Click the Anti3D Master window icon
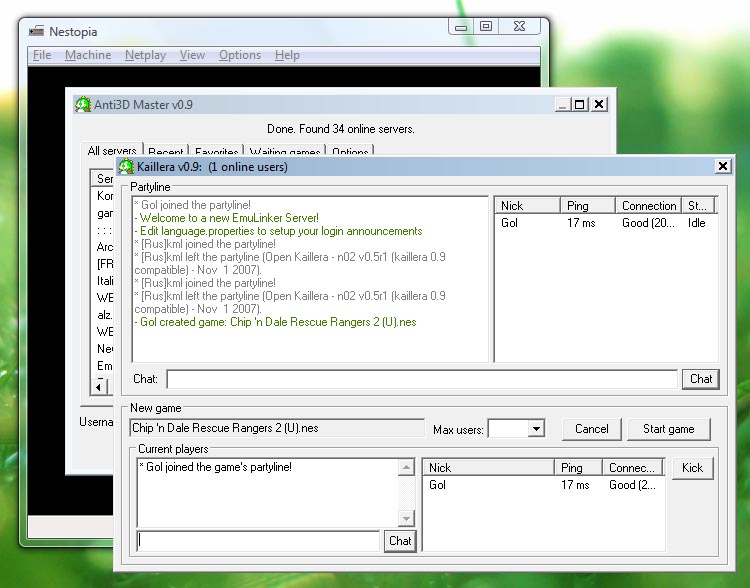The height and width of the screenshot is (588, 750). pyautogui.click(x=83, y=104)
